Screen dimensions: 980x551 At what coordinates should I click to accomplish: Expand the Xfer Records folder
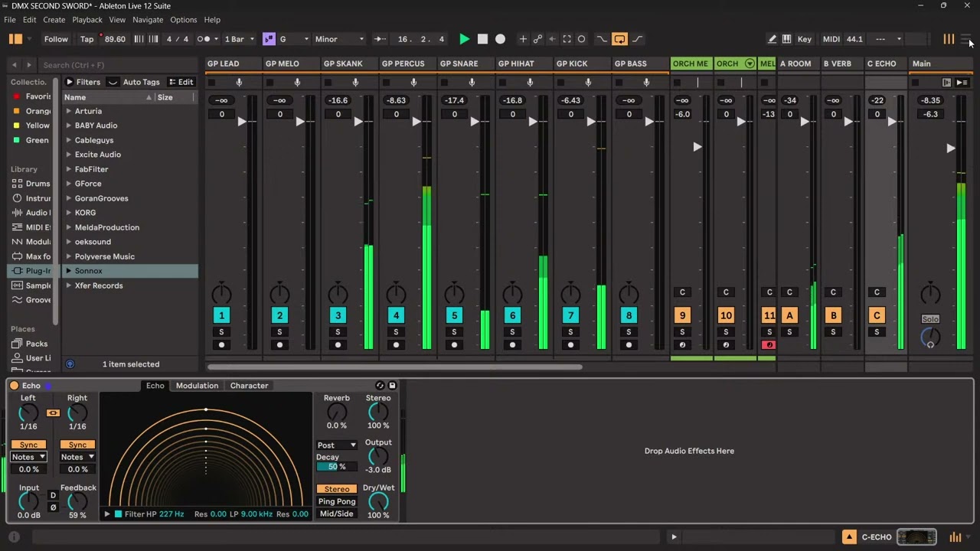(69, 285)
